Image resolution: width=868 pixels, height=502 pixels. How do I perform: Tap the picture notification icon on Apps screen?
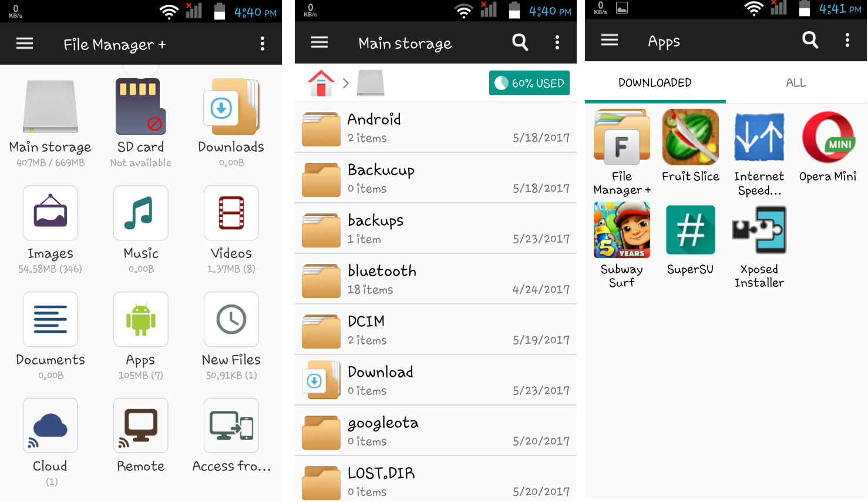click(x=622, y=8)
